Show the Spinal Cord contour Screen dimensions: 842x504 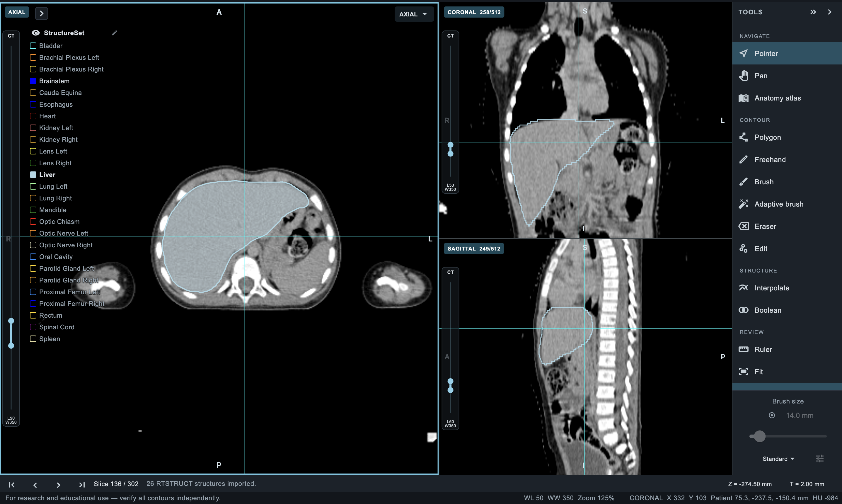(x=33, y=327)
